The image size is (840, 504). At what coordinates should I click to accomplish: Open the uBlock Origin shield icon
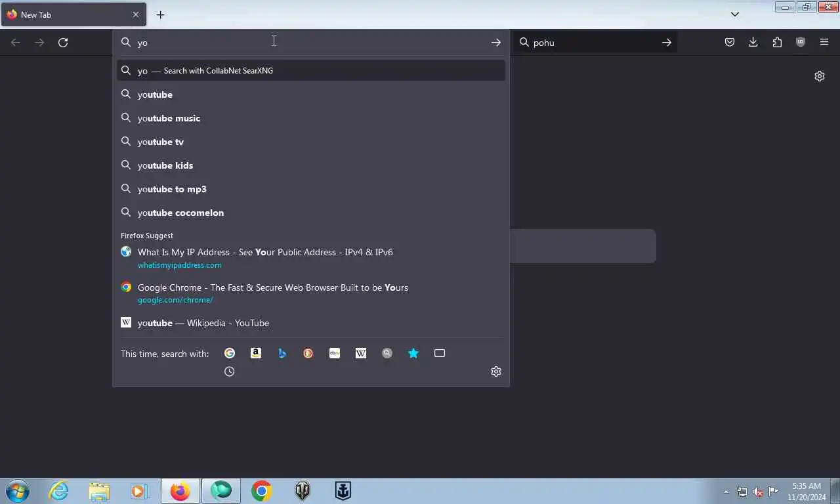click(801, 43)
